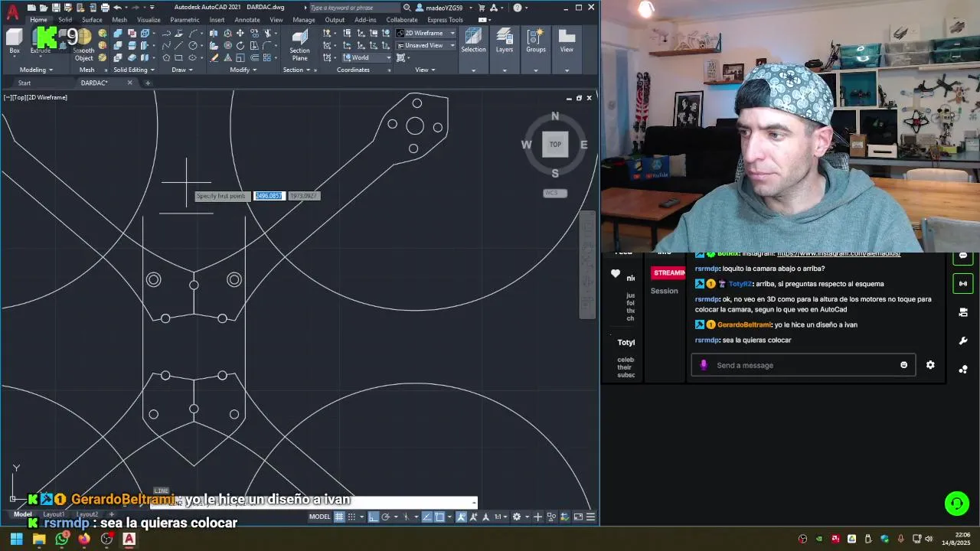Open the Visualize ribbon tab
980x551 pixels.
149,20
